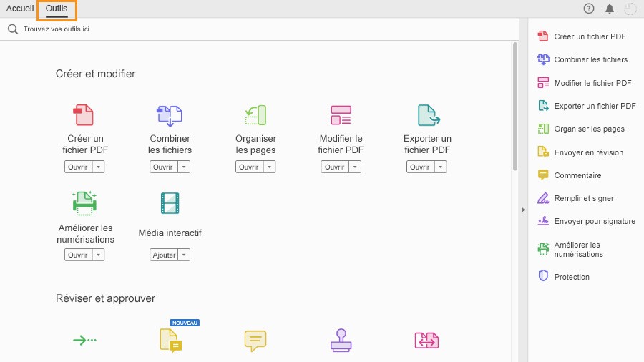Expand dropdown arrow next to Créer un fichier PDF Ouvrir
The width and height of the screenshot is (644, 362).
tap(99, 167)
